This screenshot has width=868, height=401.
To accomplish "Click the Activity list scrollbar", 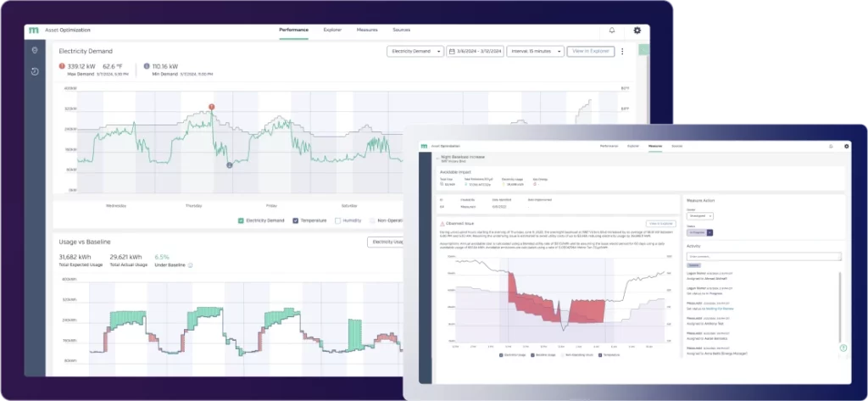I will tap(840, 308).
